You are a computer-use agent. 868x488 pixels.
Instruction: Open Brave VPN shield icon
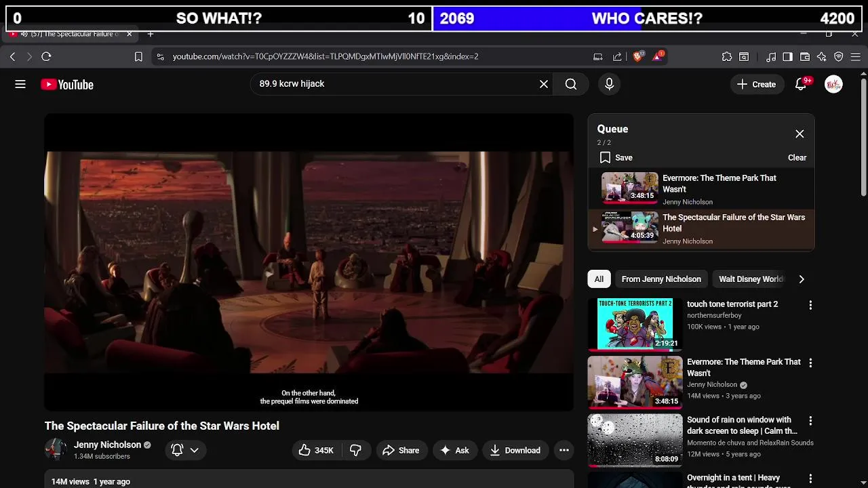(x=839, y=57)
